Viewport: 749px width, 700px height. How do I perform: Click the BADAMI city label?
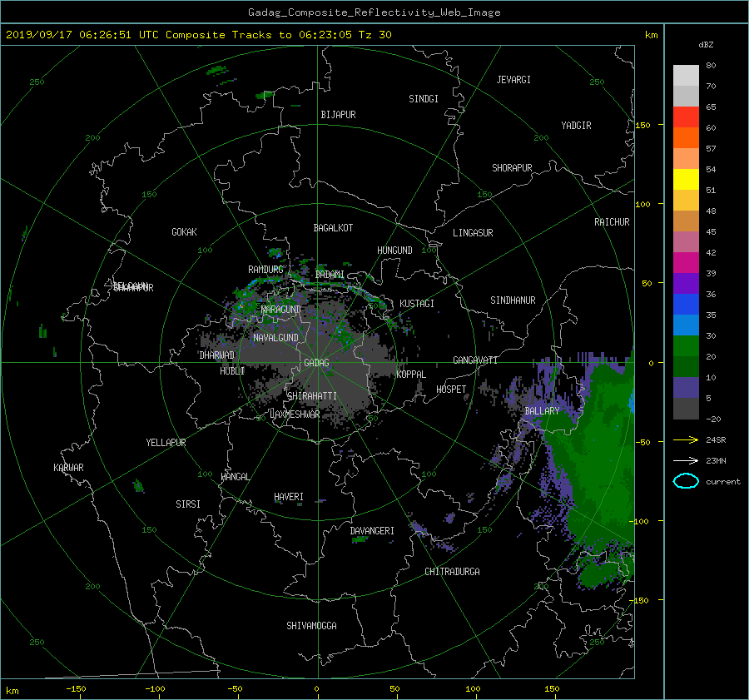coord(330,275)
